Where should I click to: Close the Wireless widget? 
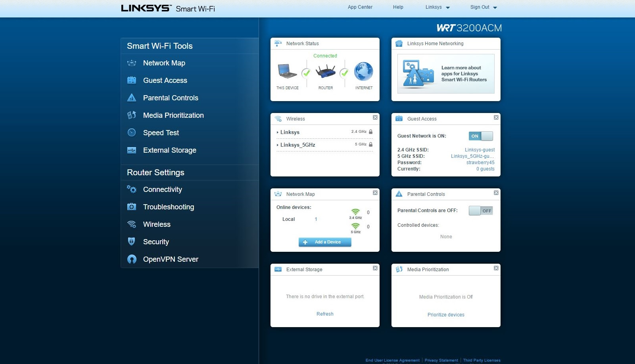[x=375, y=117]
